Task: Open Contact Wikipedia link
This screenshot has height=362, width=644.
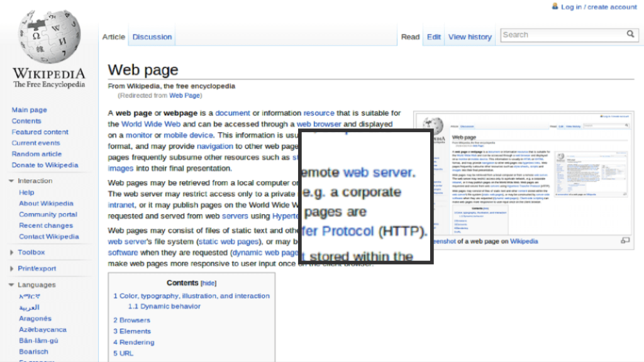Action: point(49,237)
